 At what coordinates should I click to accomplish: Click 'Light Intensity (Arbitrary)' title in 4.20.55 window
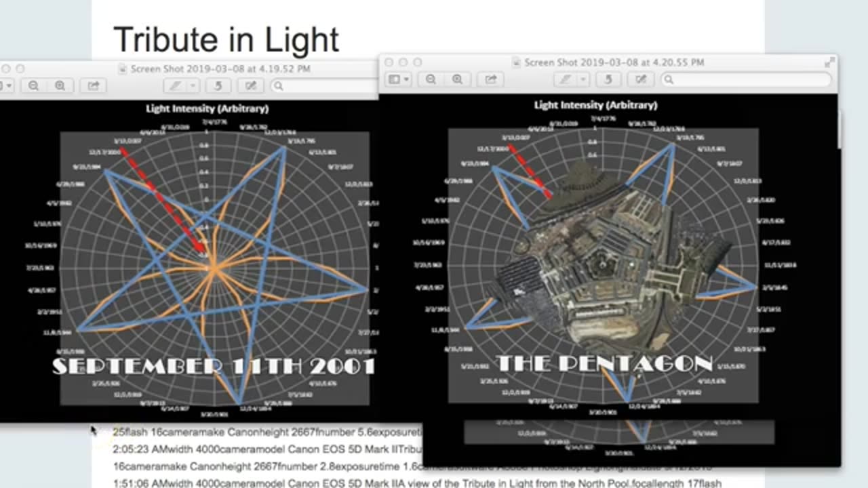595,105
